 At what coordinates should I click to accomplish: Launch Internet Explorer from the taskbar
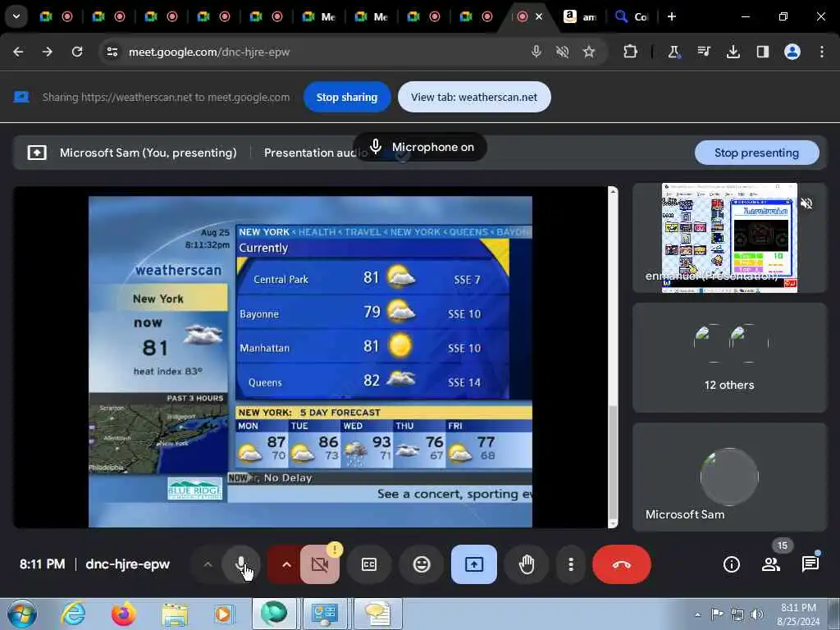point(73,614)
